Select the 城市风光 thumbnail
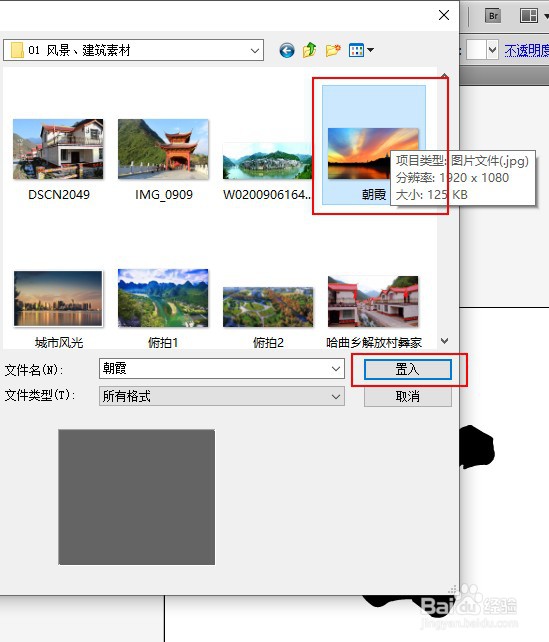This screenshot has height=642, width=549. [x=58, y=298]
